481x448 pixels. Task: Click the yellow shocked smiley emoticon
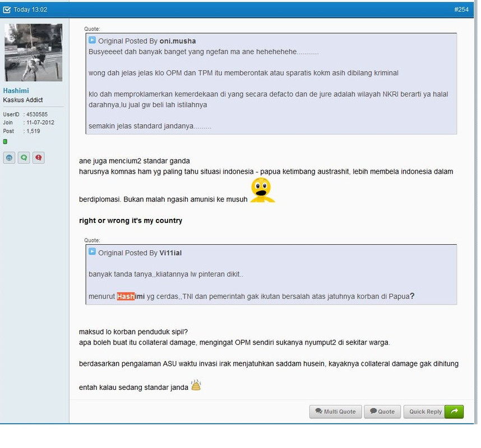pyautogui.click(x=262, y=190)
